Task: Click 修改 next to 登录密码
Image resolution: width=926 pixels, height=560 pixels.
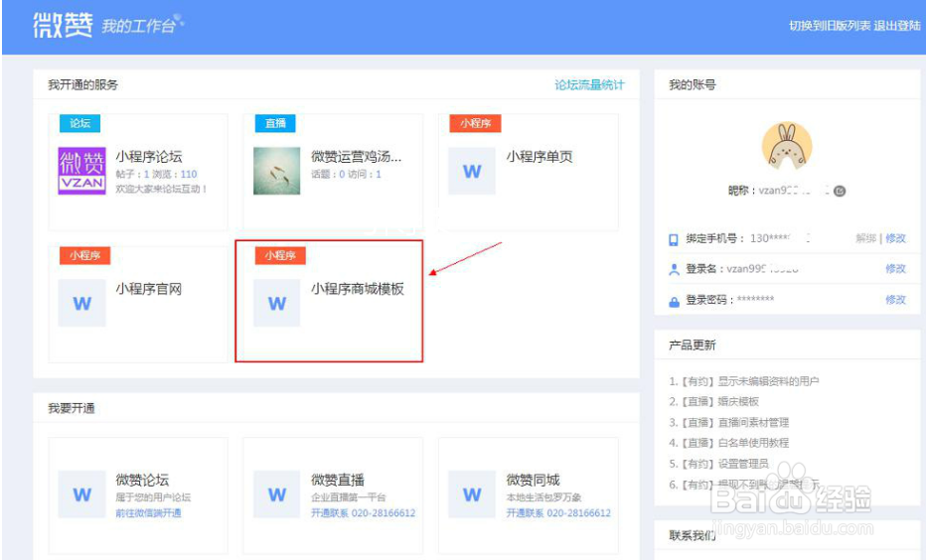Action: point(895,300)
